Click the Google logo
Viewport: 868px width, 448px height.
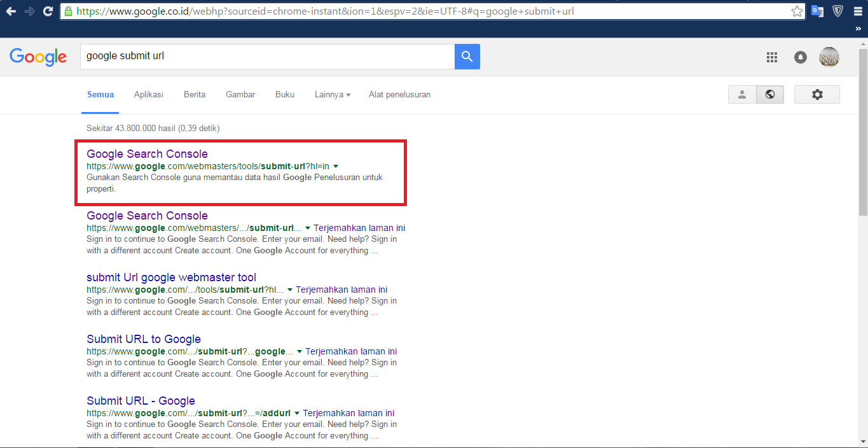(38, 57)
